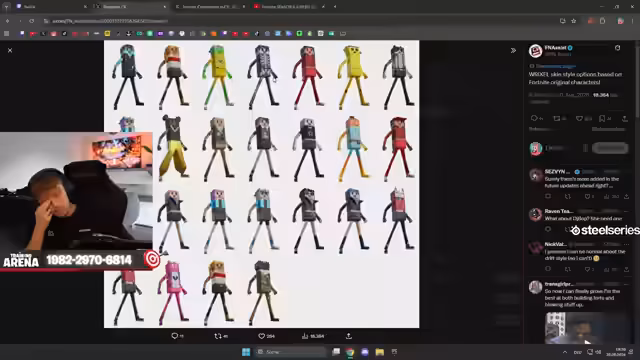Bookmark this page with the star icon
Screen dimensions: 640x360
click(x=573, y=21)
